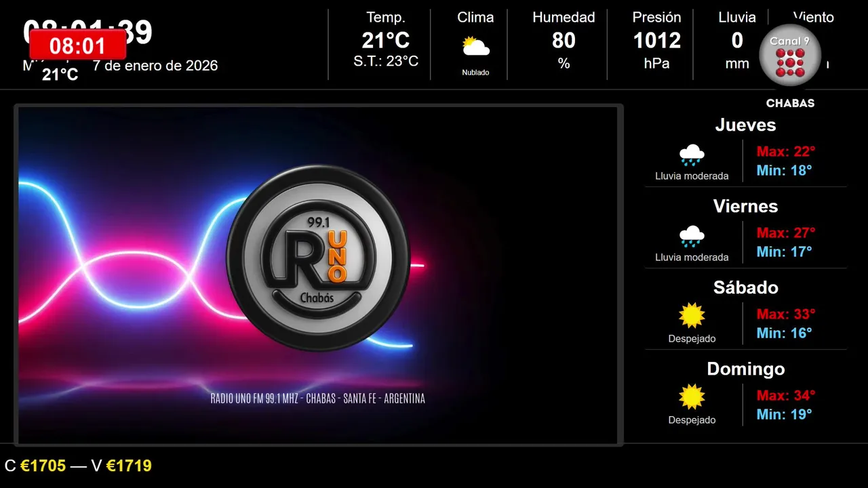Click the small 21°C under the clock badge
Viewport: 868px width, 488px height.
pyautogui.click(x=60, y=75)
